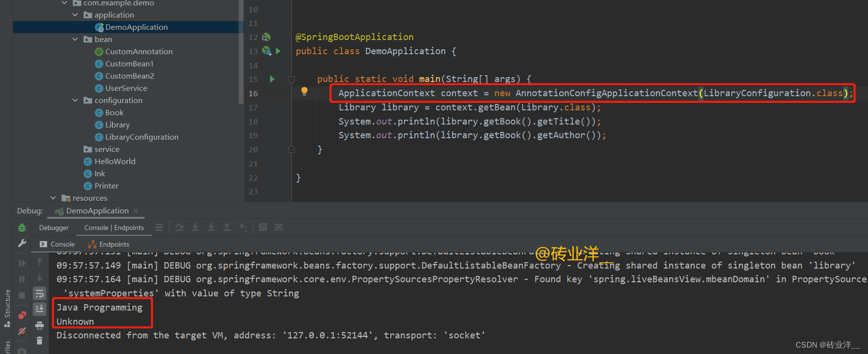Close the DemoApplication debug tab
This screenshot has height=354, width=868.
point(136,211)
